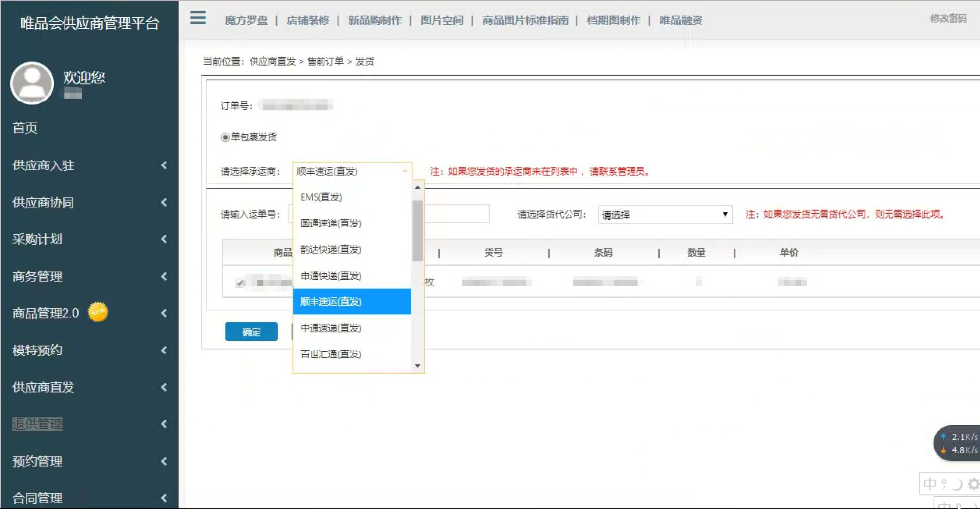Viewport: 980px width, 509px height.
Task: Click 货号 column header
Action: pyautogui.click(x=493, y=252)
